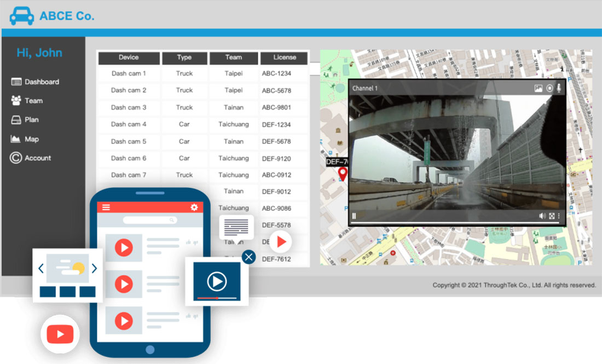This screenshot has height=364, width=602.
Task: Open the gear settings on the phone
Action: [x=194, y=207]
